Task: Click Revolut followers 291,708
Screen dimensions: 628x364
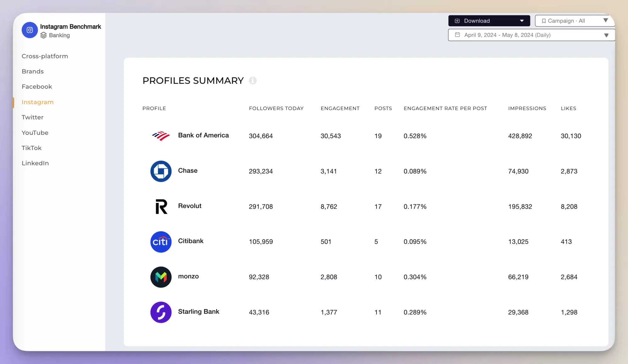Action: [261, 206]
